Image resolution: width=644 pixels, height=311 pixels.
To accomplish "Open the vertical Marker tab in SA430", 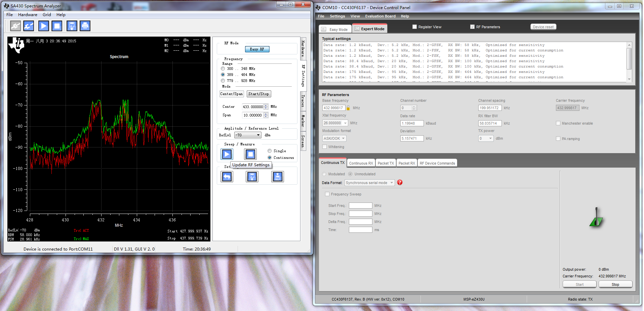I will click(x=303, y=121).
